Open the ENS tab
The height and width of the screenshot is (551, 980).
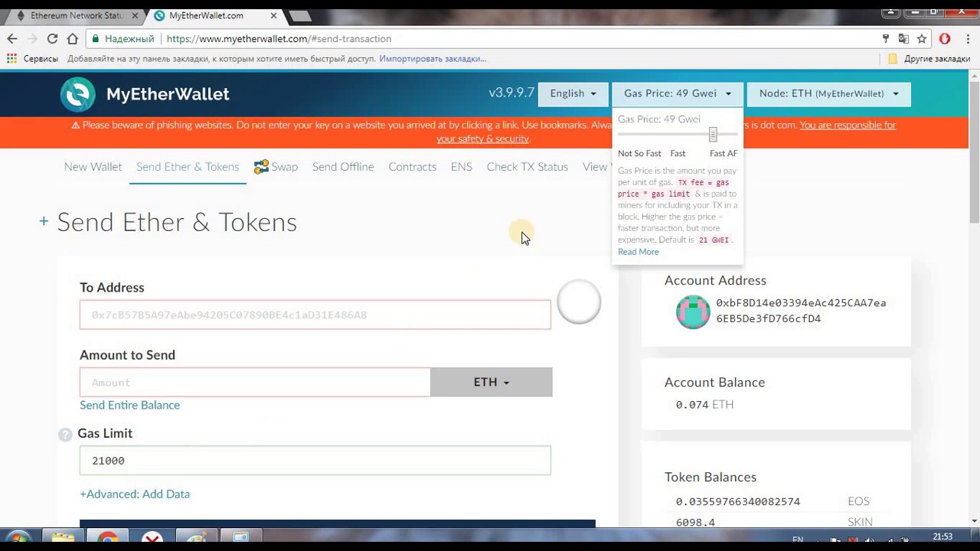tap(461, 167)
